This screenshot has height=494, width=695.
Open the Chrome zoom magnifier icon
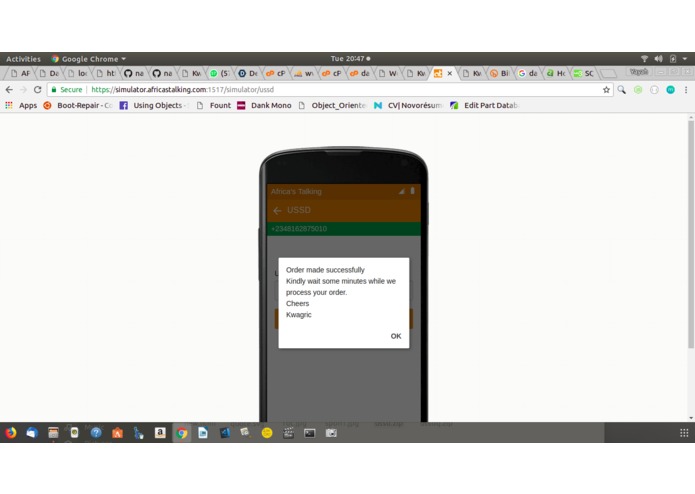coord(622,90)
